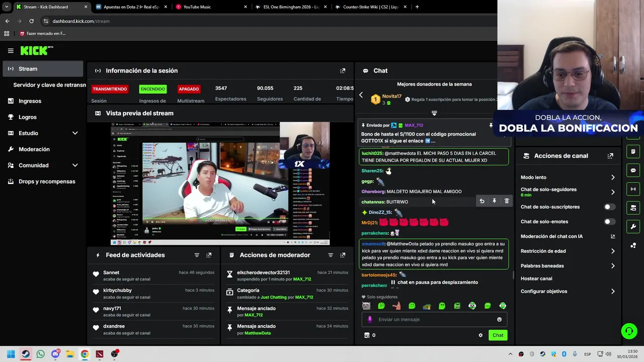Reload the browser page
644x362 pixels.
click(31, 21)
